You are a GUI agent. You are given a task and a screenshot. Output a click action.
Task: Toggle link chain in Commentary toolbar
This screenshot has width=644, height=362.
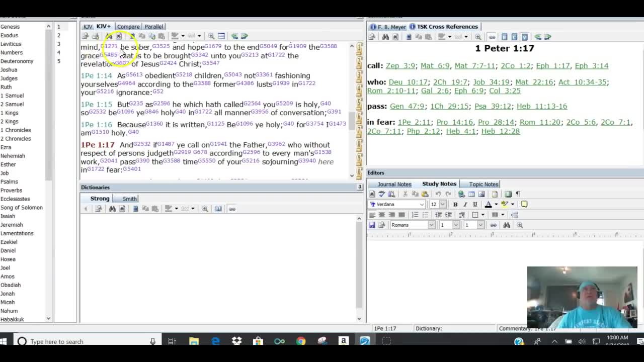coord(492,37)
